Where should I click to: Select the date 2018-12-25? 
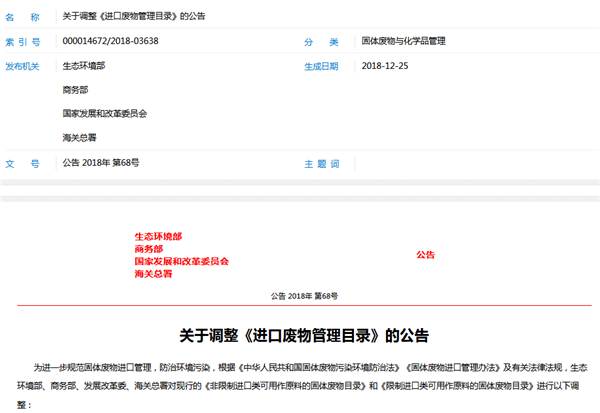coord(386,66)
